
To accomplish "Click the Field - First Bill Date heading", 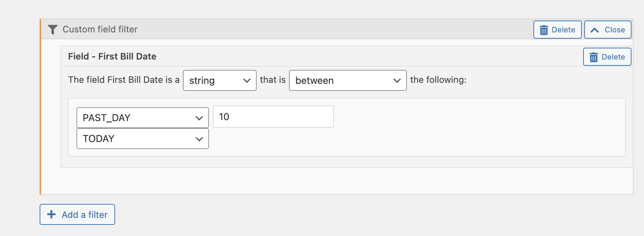I will point(112,56).
